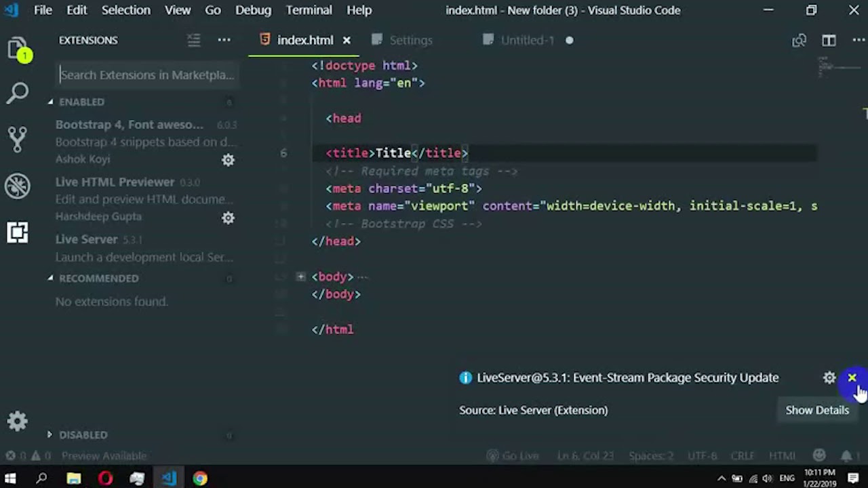868x488 pixels.
Task: Open the View menu
Action: [178, 10]
